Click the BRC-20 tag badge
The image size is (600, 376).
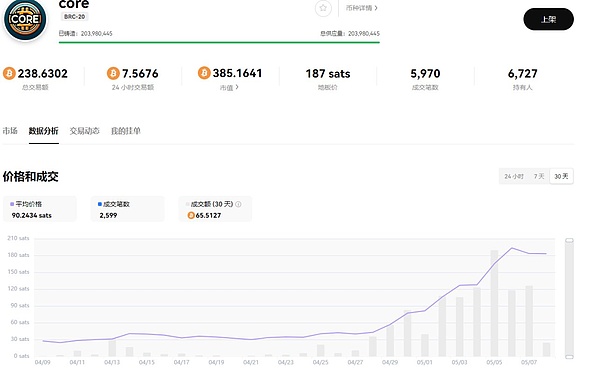tap(75, 17)
